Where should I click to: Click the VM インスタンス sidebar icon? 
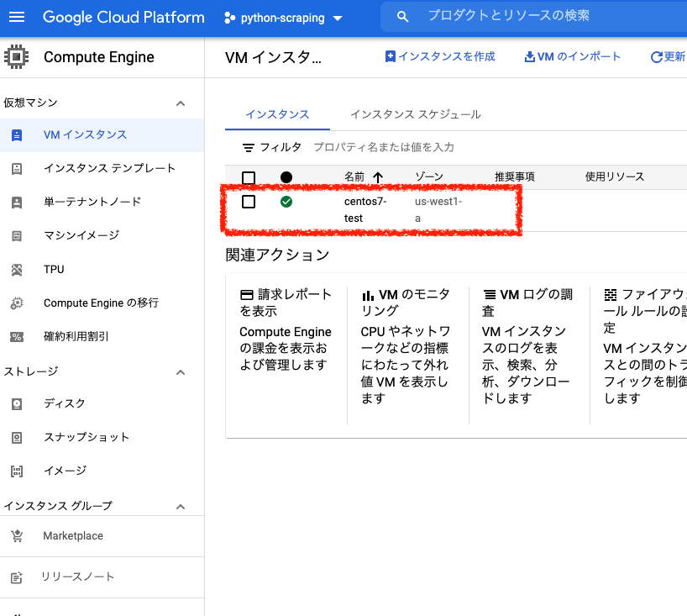(17, 135)
